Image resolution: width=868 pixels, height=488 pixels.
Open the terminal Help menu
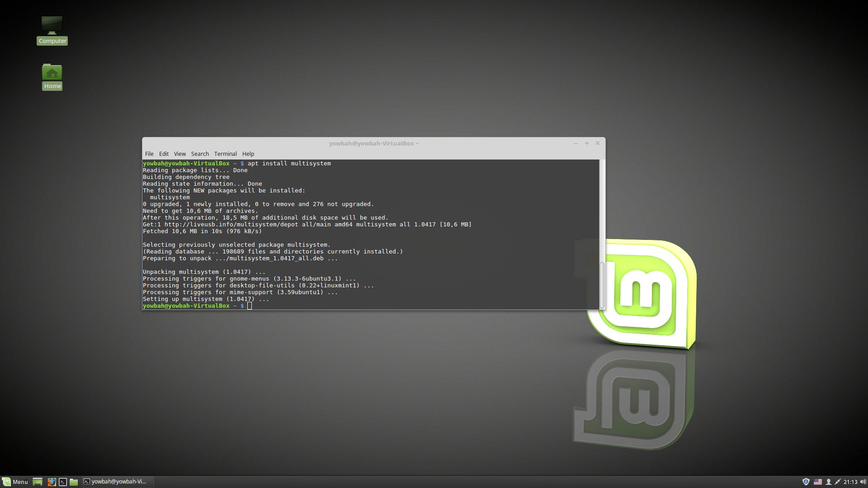coord(248,154)
